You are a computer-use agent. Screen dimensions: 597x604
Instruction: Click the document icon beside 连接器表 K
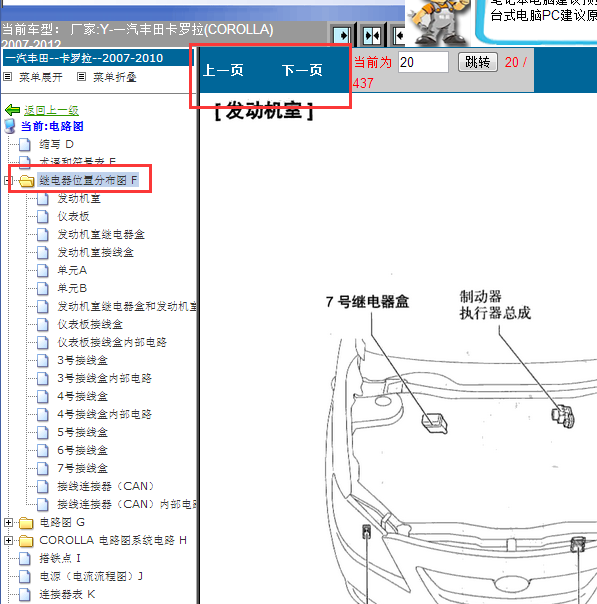[x=25, y=594]
